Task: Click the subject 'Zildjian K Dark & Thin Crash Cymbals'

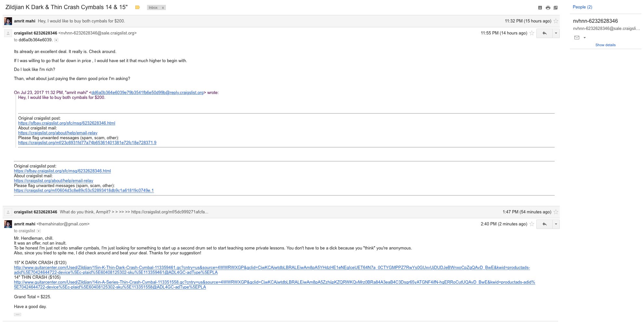Action: click(x=66, y=7)
